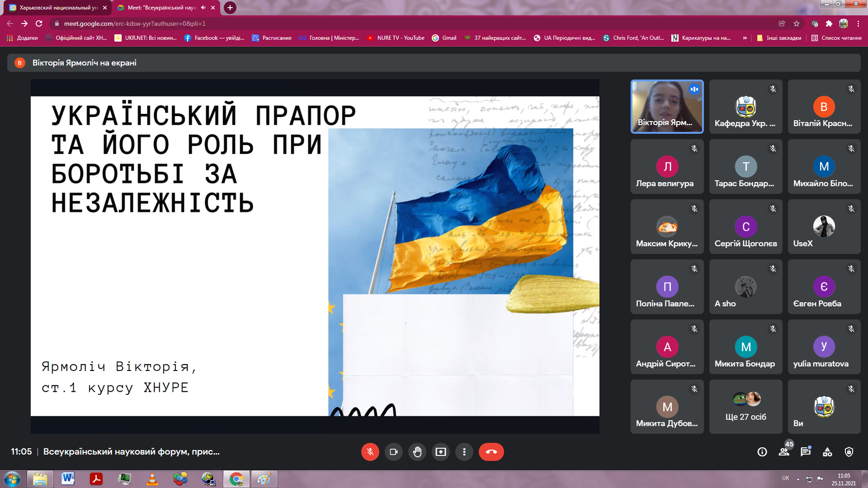Open the Gmail bookmark
Image resolution: width=868 pixels, height=488 pixels.
(x=444, y=38)
